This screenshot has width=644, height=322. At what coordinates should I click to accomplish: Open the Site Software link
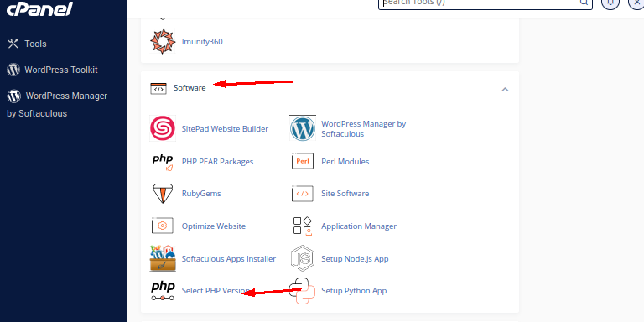[x=345, y=194]
